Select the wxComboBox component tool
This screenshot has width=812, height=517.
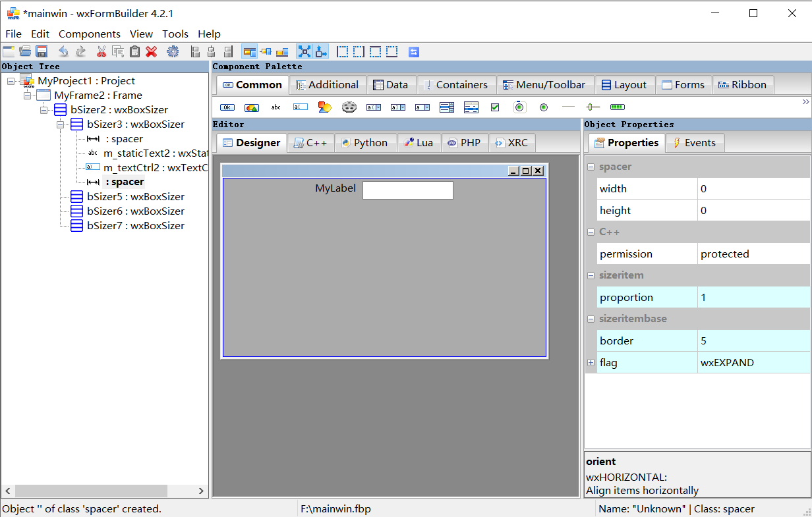click(373, 107)
